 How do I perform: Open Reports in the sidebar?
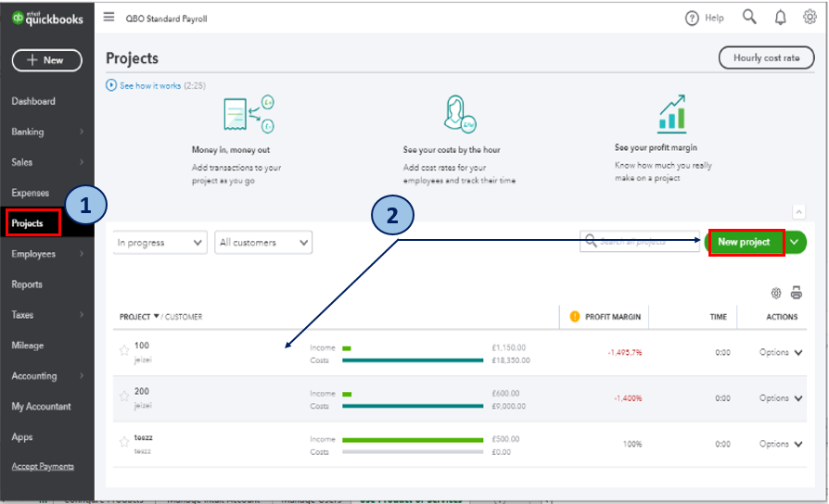coord(27,284)
